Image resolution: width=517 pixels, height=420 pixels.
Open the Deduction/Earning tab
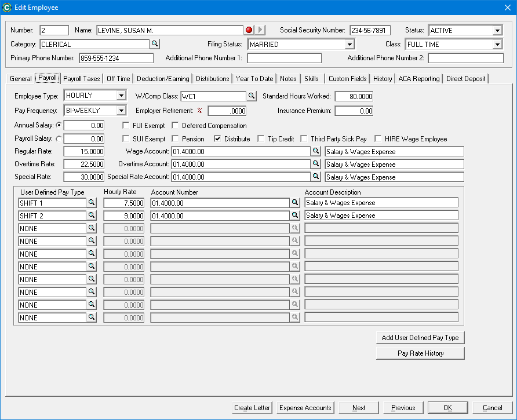(163, 79)
